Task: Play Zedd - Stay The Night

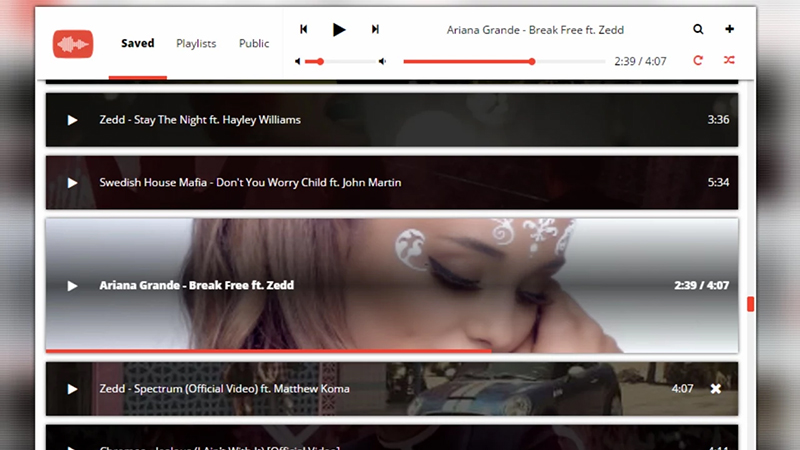Action: point(72,120)
